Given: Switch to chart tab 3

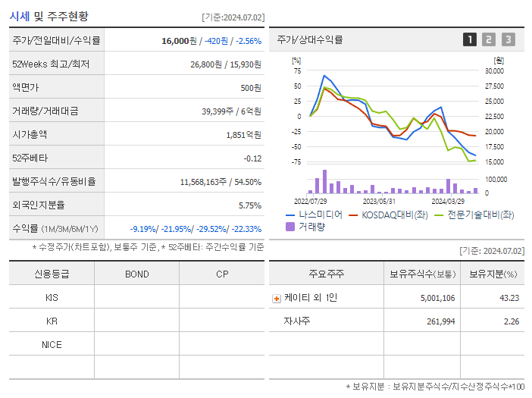Looking at the screenshot, I should tap(509, 39).
